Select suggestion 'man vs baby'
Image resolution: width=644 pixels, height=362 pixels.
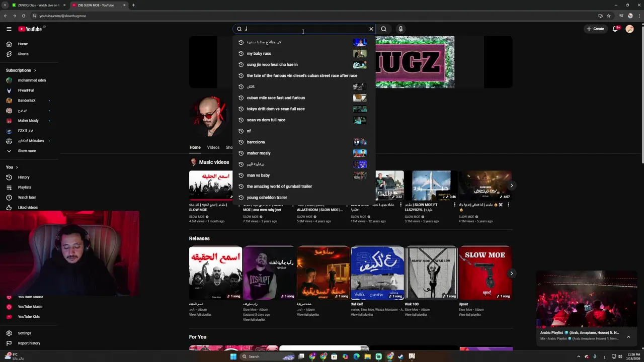[304, 175]
